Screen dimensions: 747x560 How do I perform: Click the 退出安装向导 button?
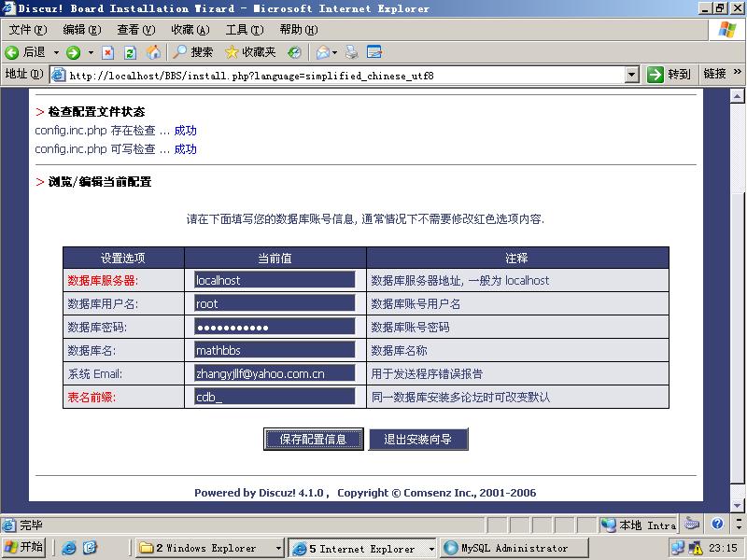click(x=417, y=439)
